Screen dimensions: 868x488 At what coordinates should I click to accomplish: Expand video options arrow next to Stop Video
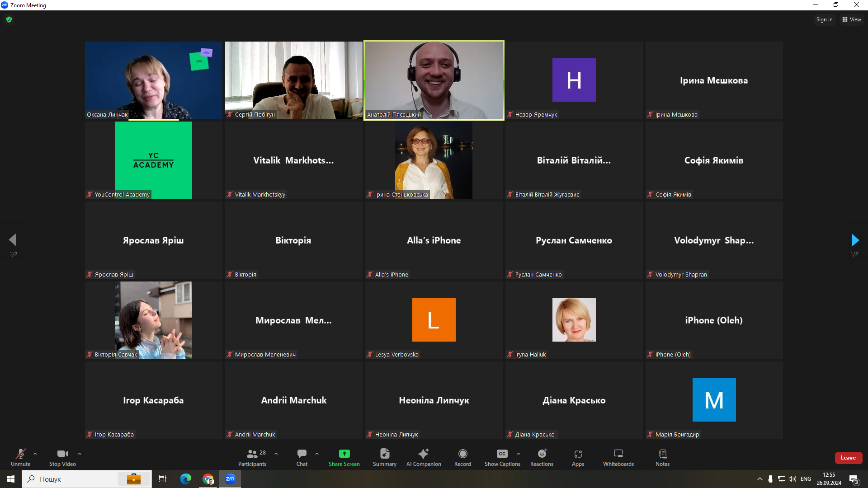[80, 454]
